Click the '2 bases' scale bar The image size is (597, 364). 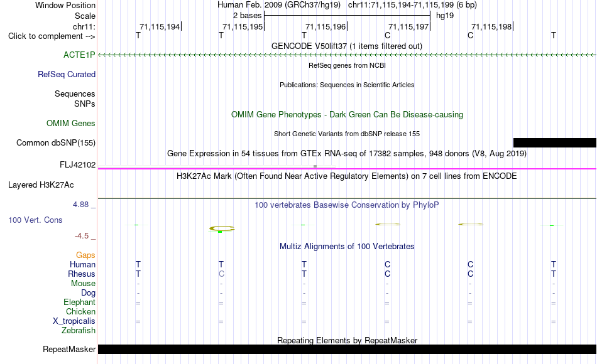(x=348, y=16)
